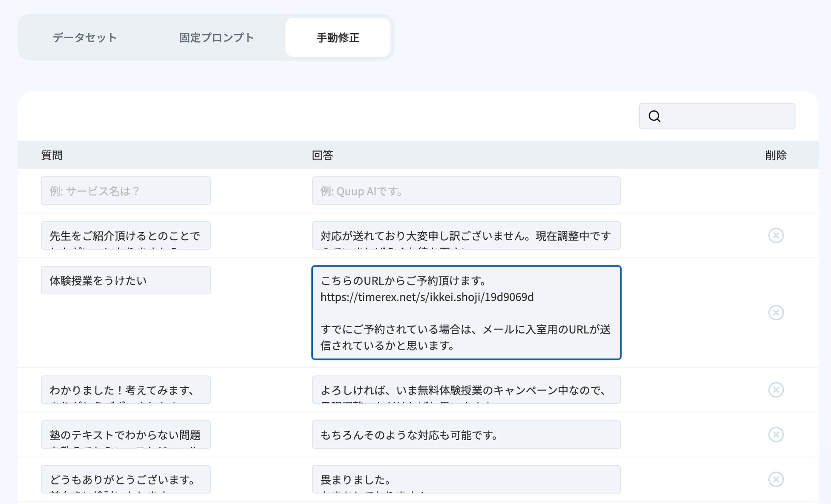
Task: Click the new question field 例: サービス名は？
Action: (126, 190)
